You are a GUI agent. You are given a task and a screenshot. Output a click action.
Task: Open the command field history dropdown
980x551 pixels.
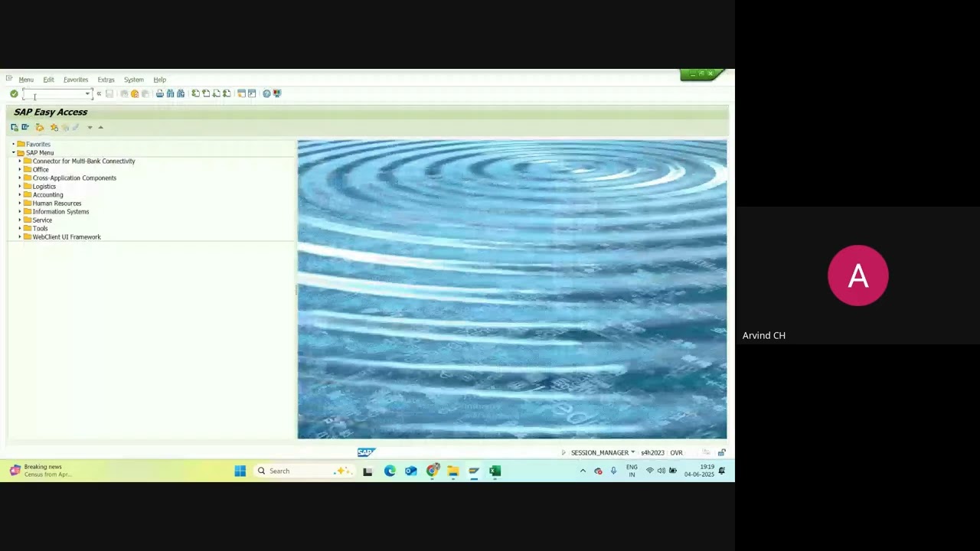click(x=87, y=93)
